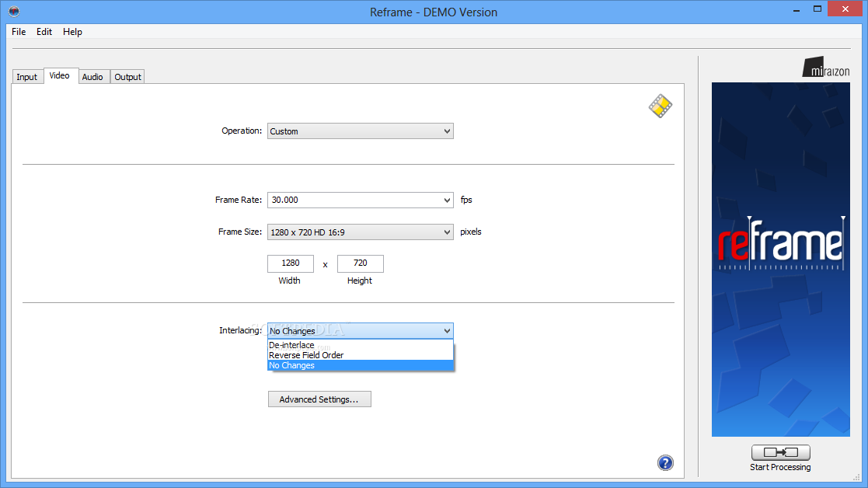
Task: Click the Interlacing label
Action: click(240, 330)
